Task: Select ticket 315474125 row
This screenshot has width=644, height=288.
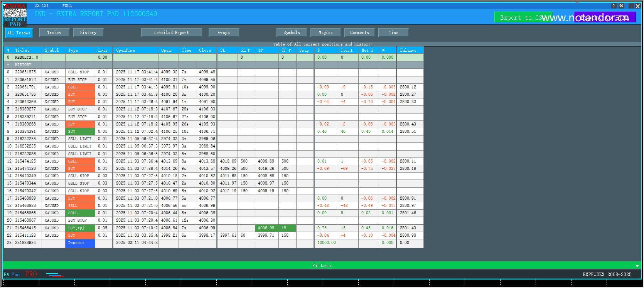Action: point(214,161)
